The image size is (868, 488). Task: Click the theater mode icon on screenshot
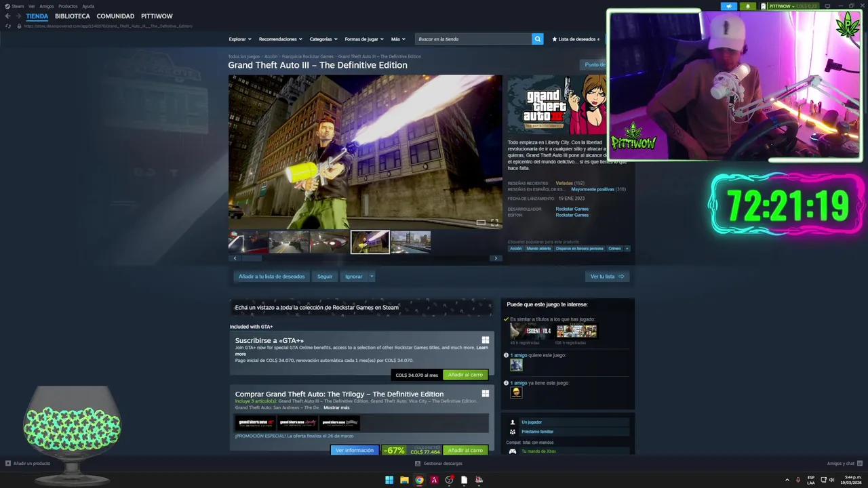coord(481,222)
